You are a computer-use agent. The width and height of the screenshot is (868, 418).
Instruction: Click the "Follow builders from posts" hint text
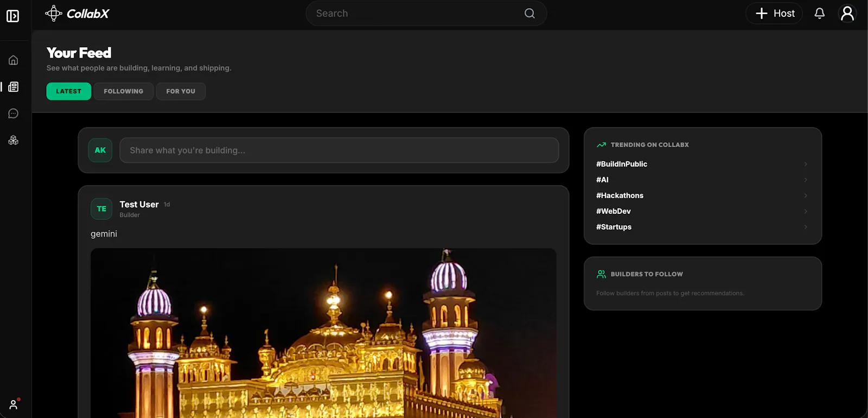pos(670,293)
